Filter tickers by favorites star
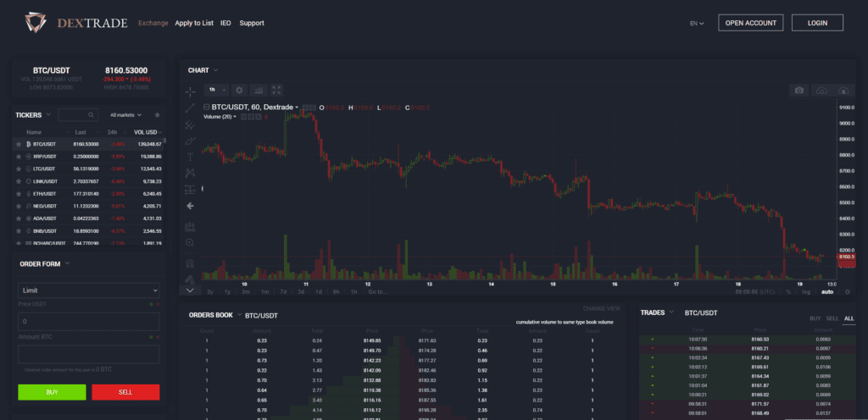 click(x=157, y=115)
